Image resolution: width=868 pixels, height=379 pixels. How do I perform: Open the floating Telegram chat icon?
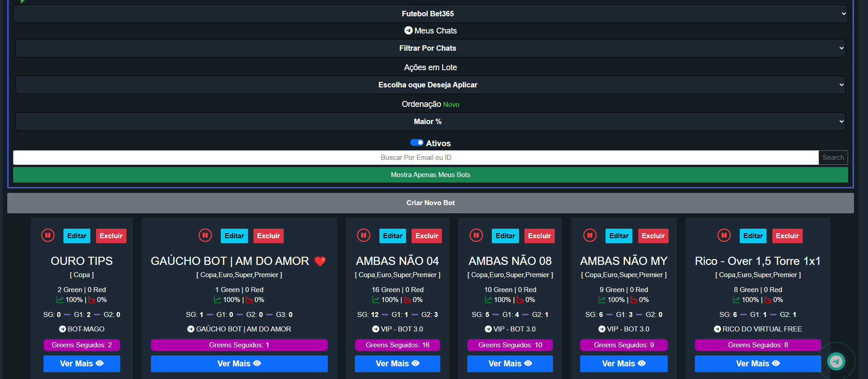pos(836,361)
